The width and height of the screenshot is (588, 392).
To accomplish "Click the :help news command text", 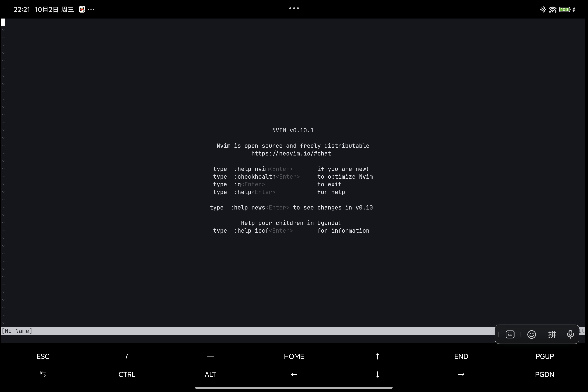I will tap(248, 208).
